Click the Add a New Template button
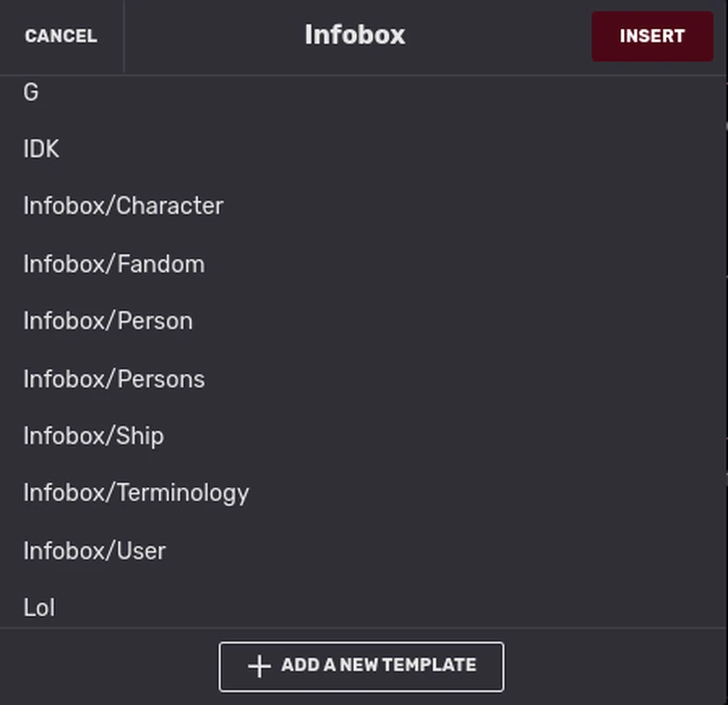The width and height of the screenshot is (728, 705). click(x=361, y=666)
